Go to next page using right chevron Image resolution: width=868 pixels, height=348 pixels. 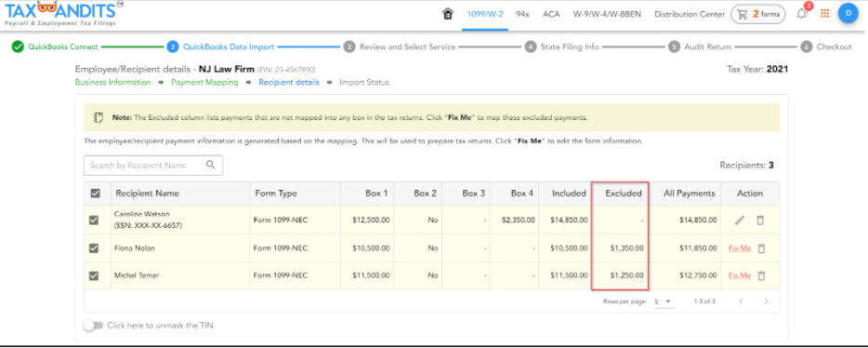pos(766,301)
